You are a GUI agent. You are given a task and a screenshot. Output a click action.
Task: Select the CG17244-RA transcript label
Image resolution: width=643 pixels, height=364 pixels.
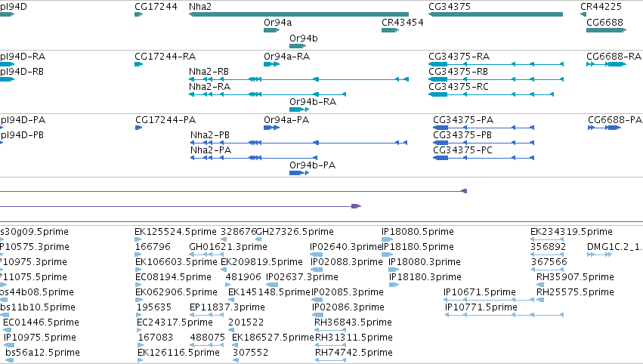[165, 57]
